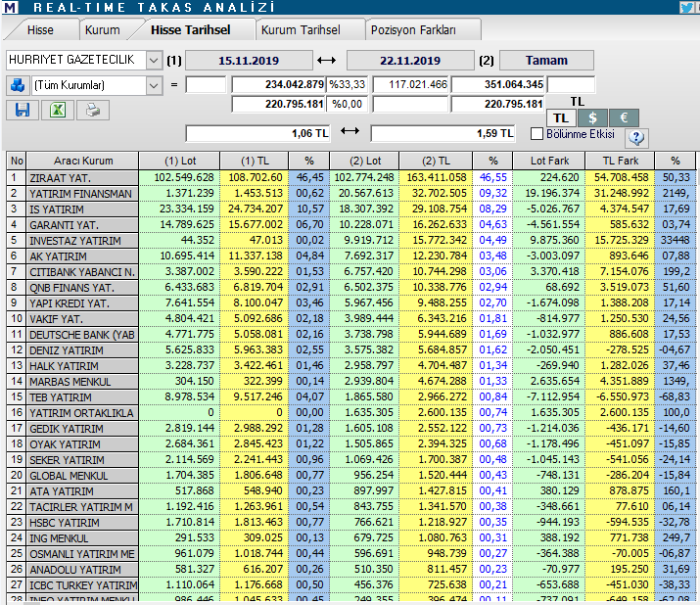
Task: Sort by the Lot Fark column header
Action: click(549, 161)
